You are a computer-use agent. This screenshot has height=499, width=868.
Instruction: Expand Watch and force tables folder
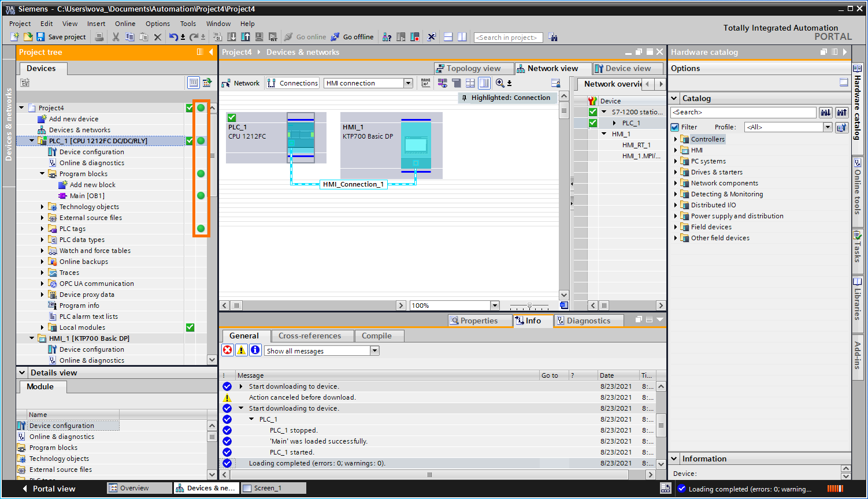(43, 251)
